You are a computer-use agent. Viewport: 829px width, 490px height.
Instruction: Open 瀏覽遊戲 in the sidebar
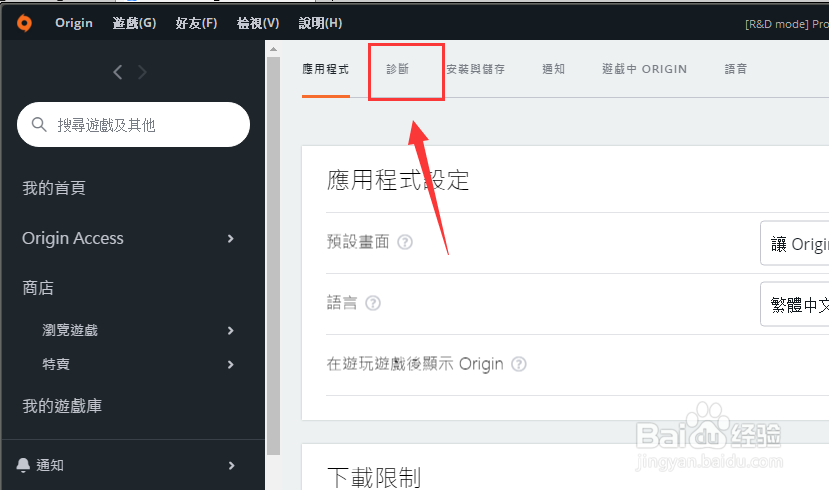click(70, 330)
